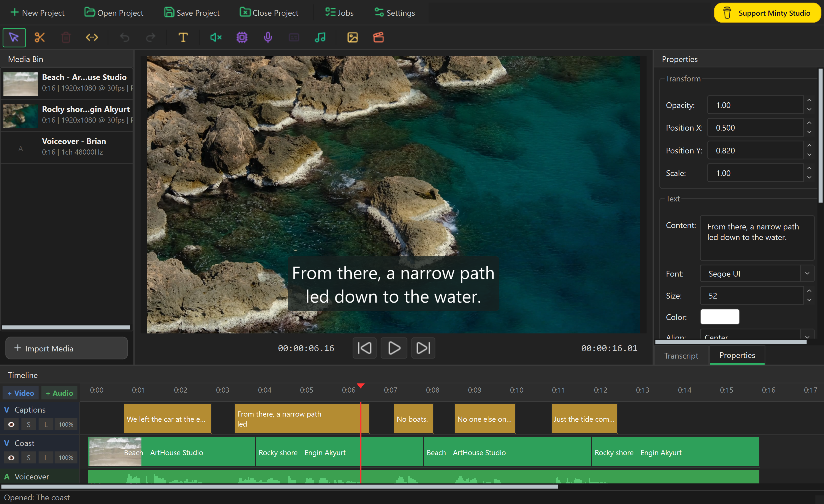This screenshot has height=504, width=824.
Task: Decrease text Size with down arrow
Action: point(809,300)
